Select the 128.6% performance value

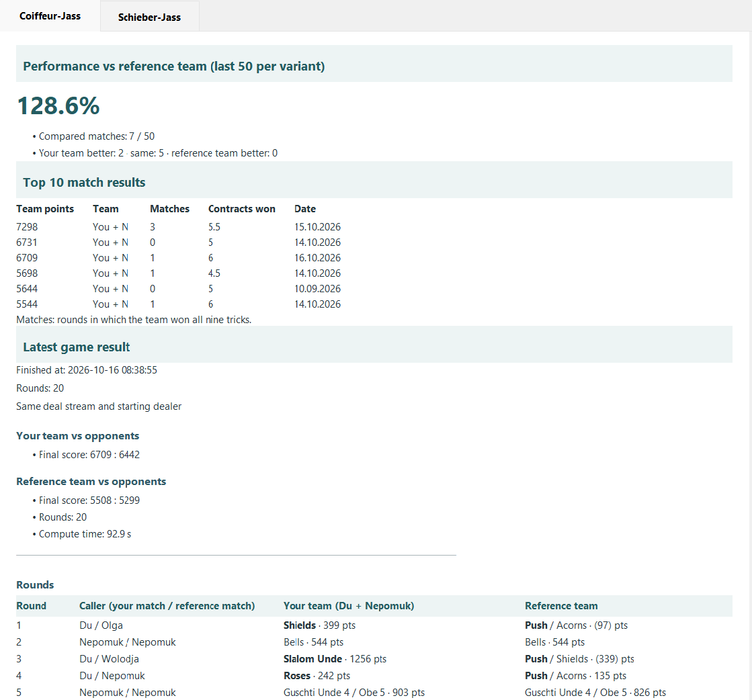[58, 106]
